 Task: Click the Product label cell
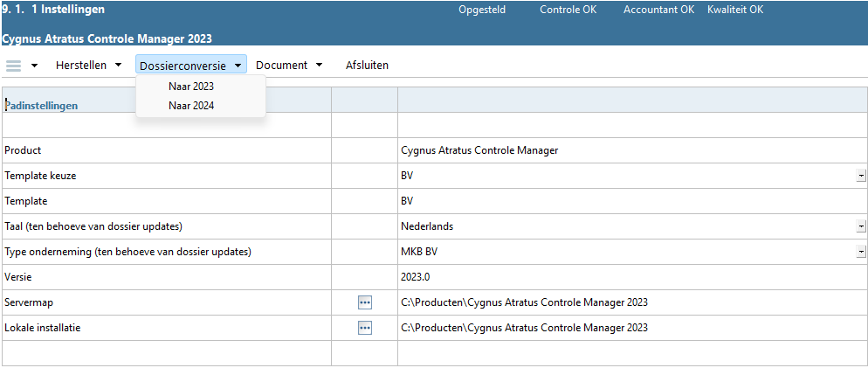[167, 150]
